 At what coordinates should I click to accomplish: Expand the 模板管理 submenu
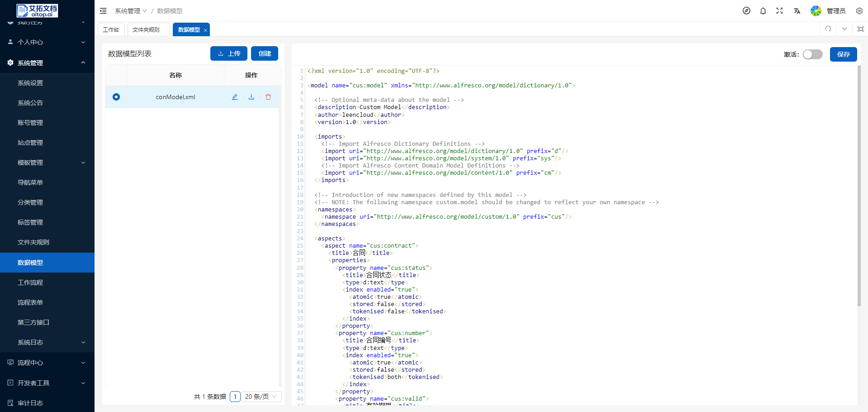pos(47,163)
